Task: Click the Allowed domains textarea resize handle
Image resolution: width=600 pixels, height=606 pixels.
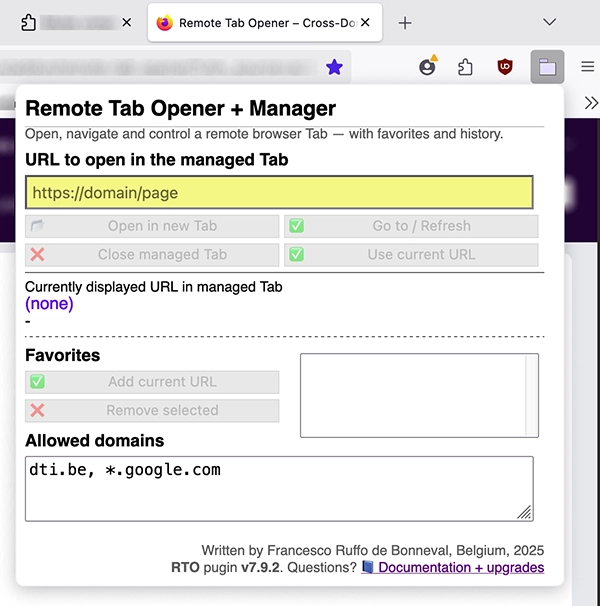Action: click(525, 512)
